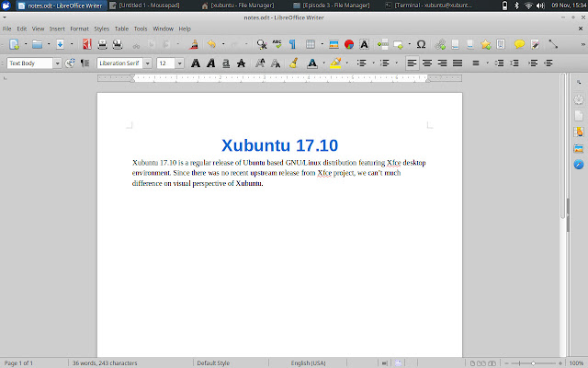Open the Styles menu
Screen dimensions: 588x368
pyautogui.click(x=101, y=29)
